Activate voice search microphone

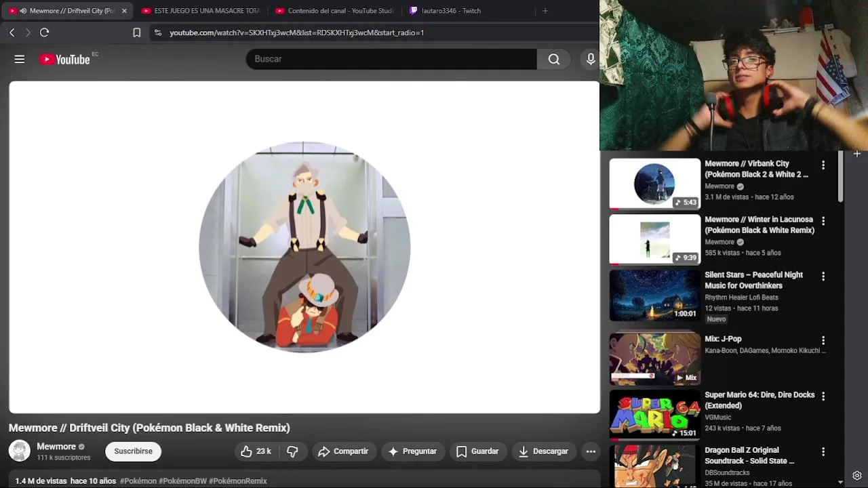(x=591, y=59)
